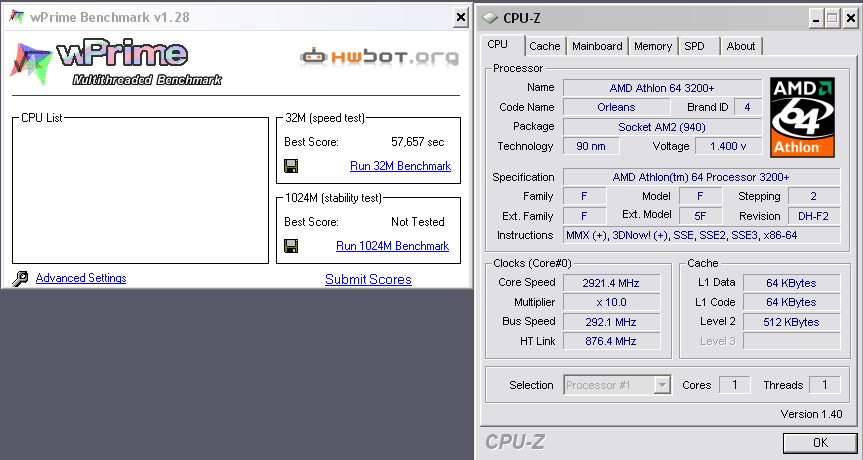Close the wPrime Benchmark window
Image resolution: width=863 pixels, height=460 pixels.
tap(461, 18)
